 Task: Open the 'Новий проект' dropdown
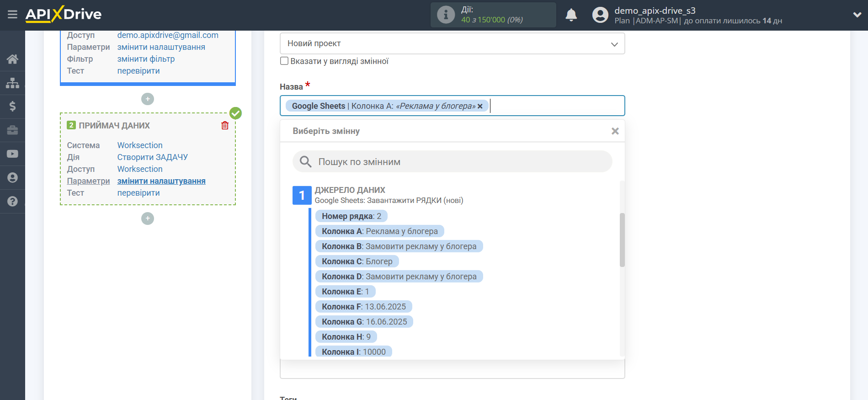(x=452, y=44)
